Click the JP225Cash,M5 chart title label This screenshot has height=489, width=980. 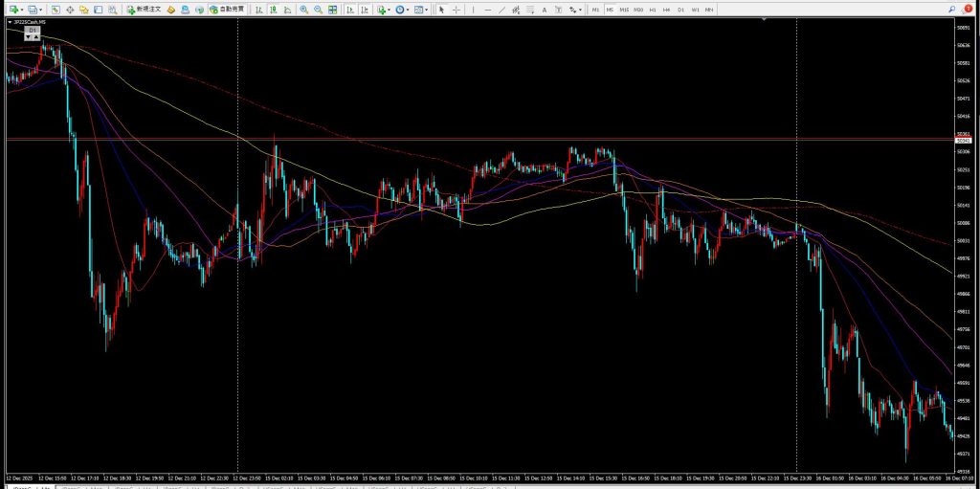coord(29,22)
